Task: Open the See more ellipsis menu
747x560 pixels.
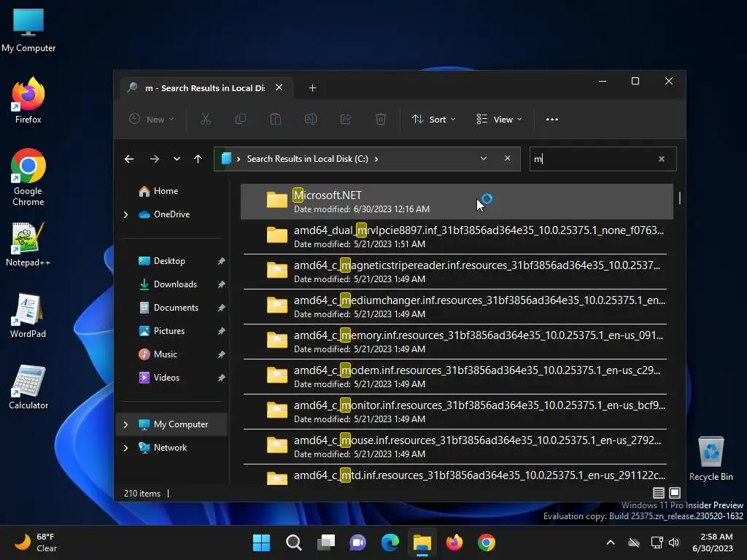Action: (552, 119)
